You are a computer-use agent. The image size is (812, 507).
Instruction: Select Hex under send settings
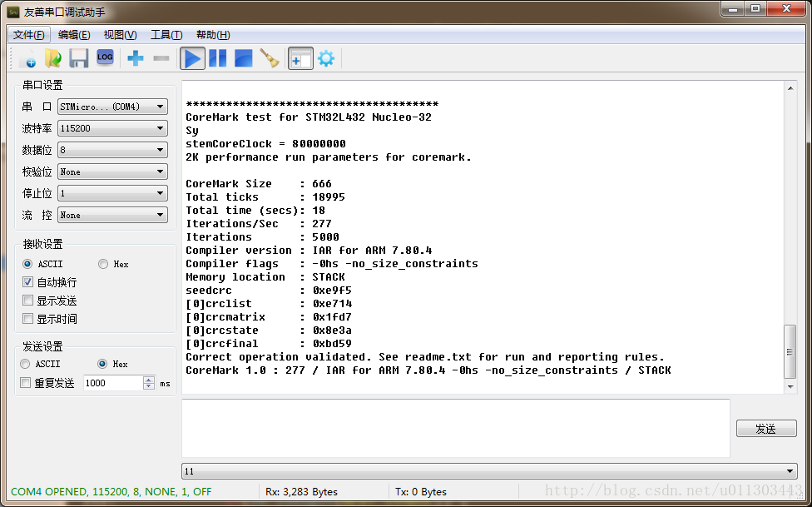tap(112, 364)
